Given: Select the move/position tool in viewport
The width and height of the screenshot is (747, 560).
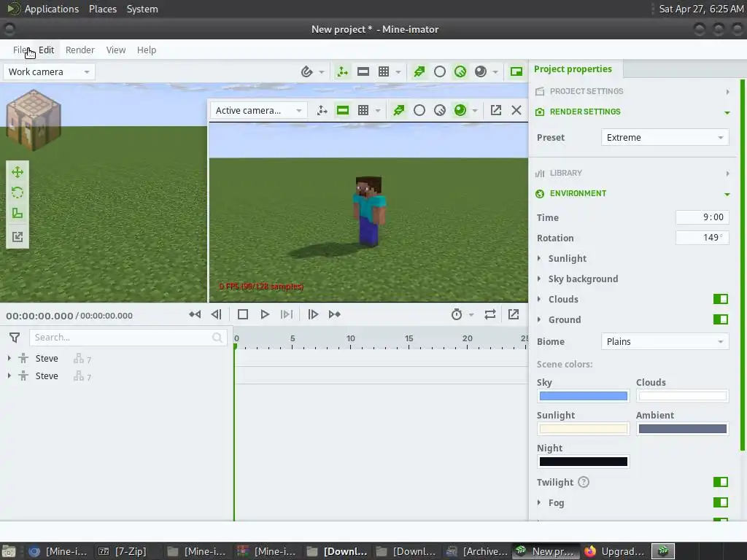Looking at the screenshot, I should click(x=18, y=172).
